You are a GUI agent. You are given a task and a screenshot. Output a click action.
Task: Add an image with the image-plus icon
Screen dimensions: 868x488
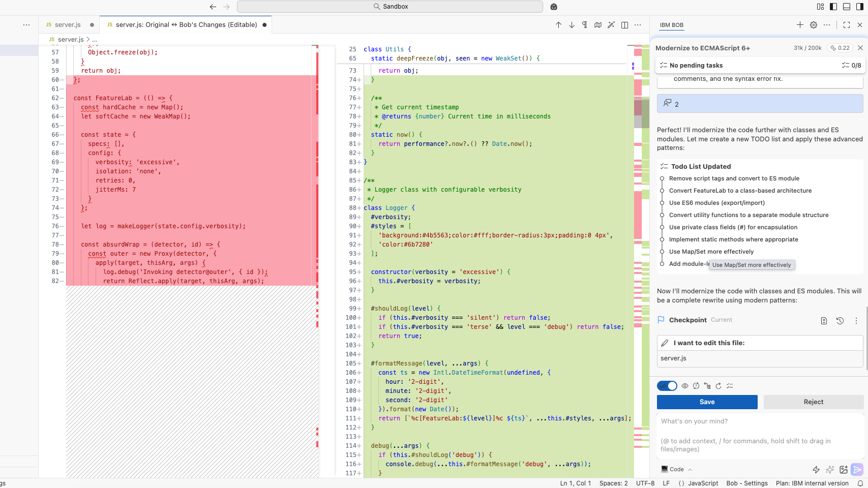click(844, 470)
